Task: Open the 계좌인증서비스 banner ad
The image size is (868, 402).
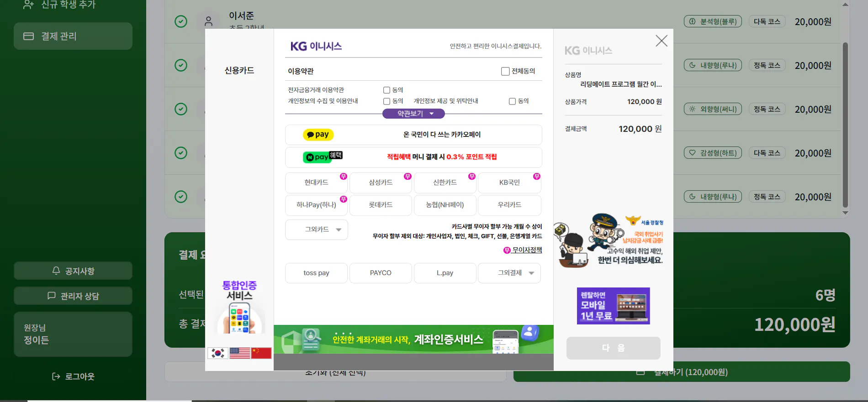Action: tap(413, 339)
